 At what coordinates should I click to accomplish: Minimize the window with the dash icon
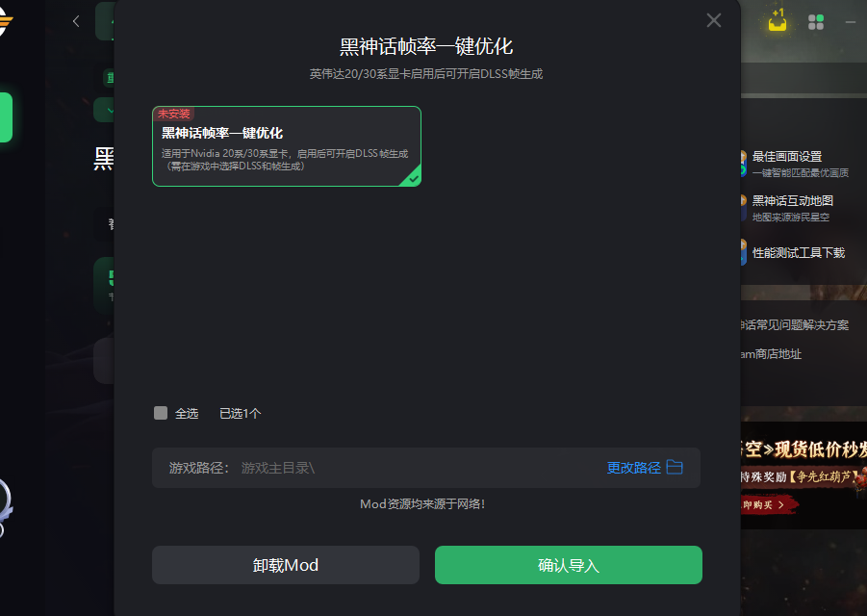(851, 22)
